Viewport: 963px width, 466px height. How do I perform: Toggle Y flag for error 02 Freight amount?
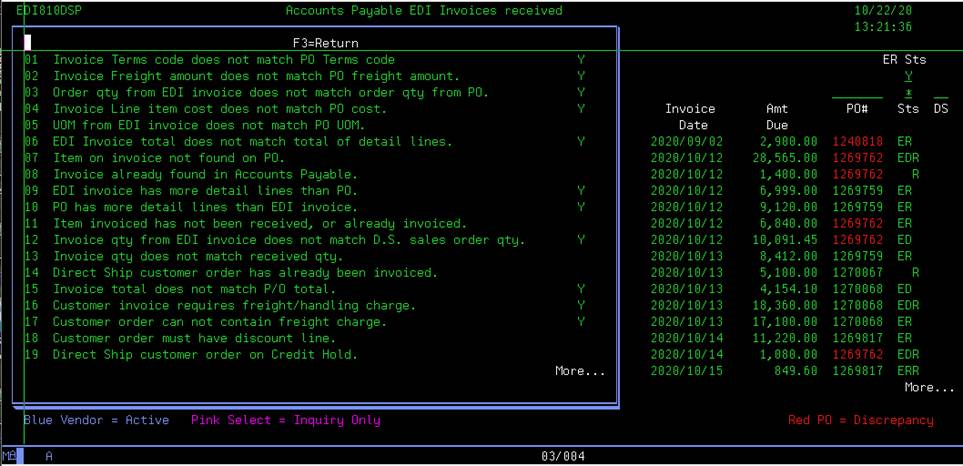[x=581, y=76]
